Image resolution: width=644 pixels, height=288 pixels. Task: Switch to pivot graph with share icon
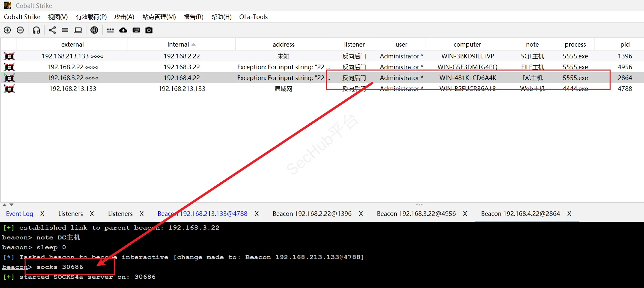[52, 30]
